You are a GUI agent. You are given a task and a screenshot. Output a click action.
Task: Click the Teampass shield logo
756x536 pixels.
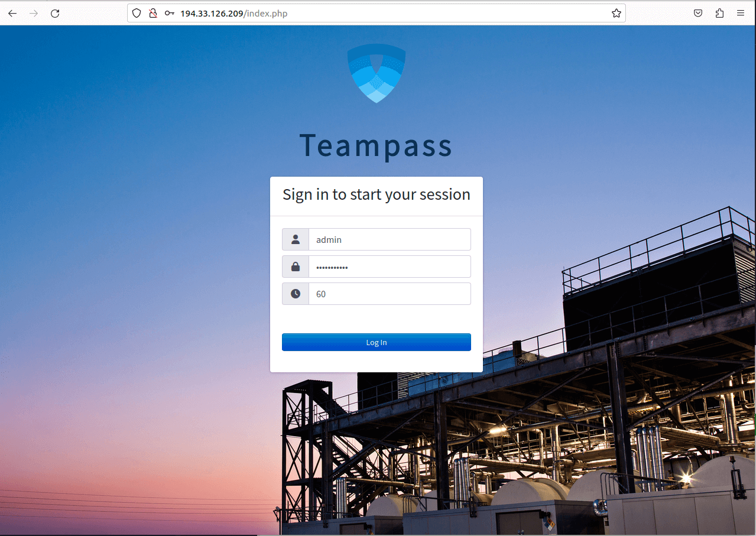coord(377,73)
